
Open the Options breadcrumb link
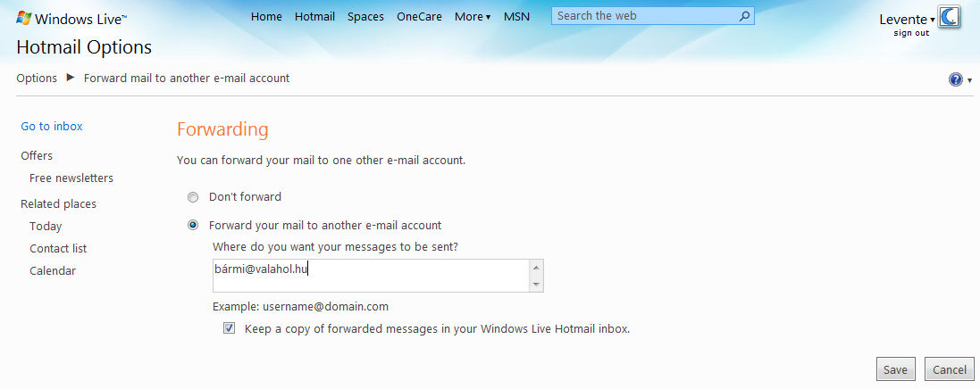click(x=37, y=78)
